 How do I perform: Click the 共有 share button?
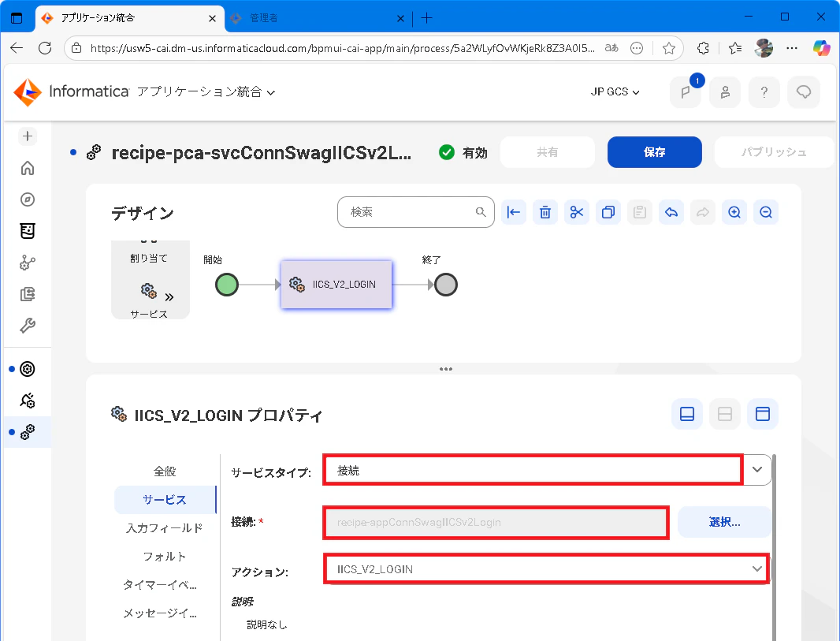click(x=548, y=152)
